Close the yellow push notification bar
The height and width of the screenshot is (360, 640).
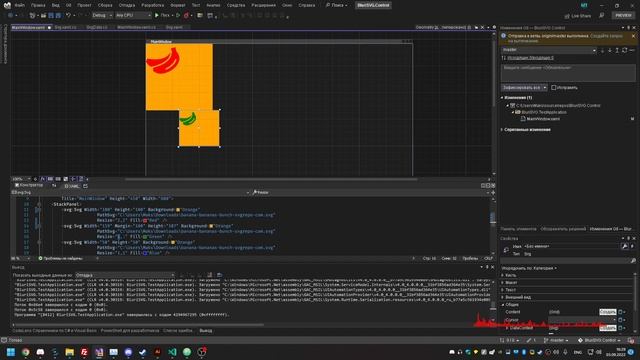click(633, 36)
